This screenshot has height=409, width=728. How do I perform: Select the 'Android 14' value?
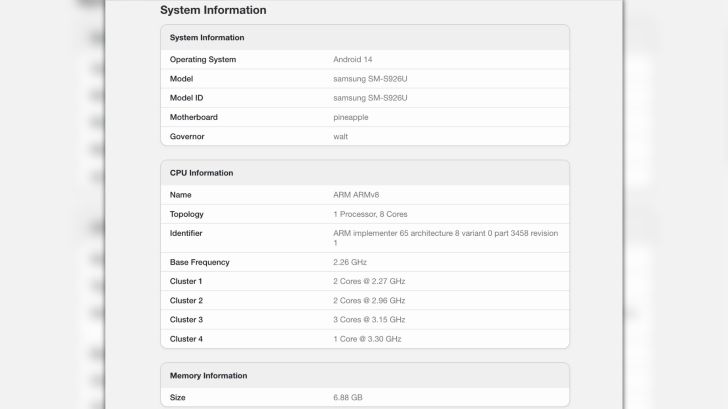point(352,59)
